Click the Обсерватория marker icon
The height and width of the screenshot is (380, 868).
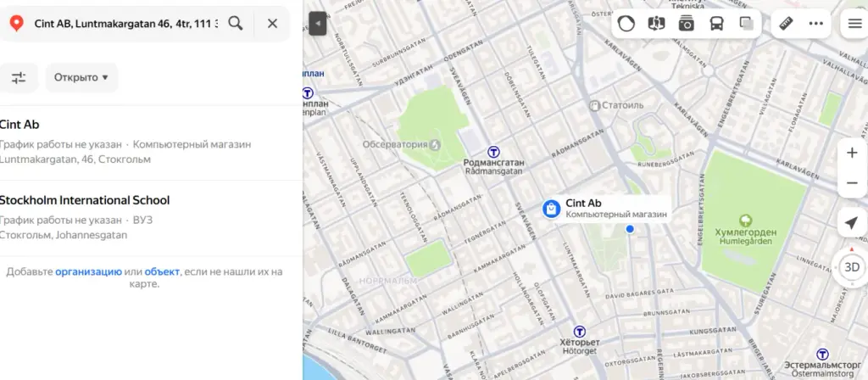point(435,144)
